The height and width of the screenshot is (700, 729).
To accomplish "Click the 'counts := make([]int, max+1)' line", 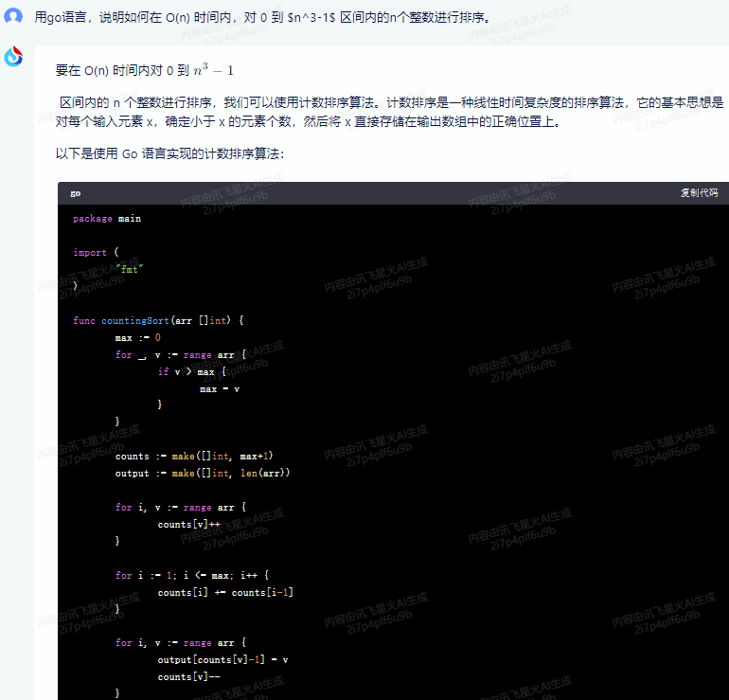I will [x=194, y=456].
